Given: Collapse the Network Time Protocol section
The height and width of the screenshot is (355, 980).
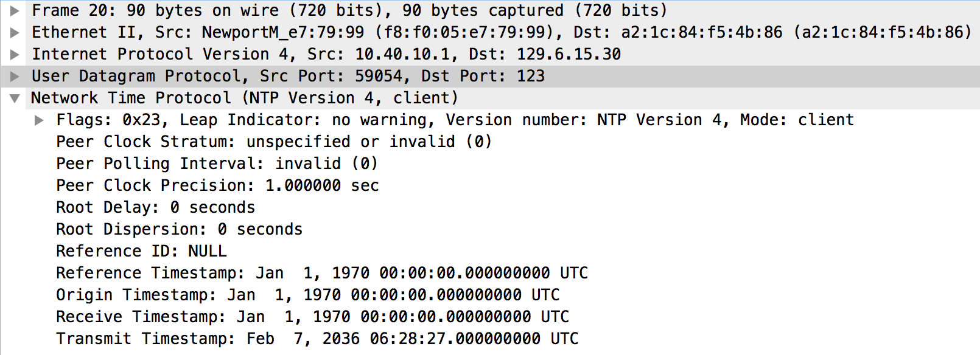Looking at the screenshot, I should (15, 98).
